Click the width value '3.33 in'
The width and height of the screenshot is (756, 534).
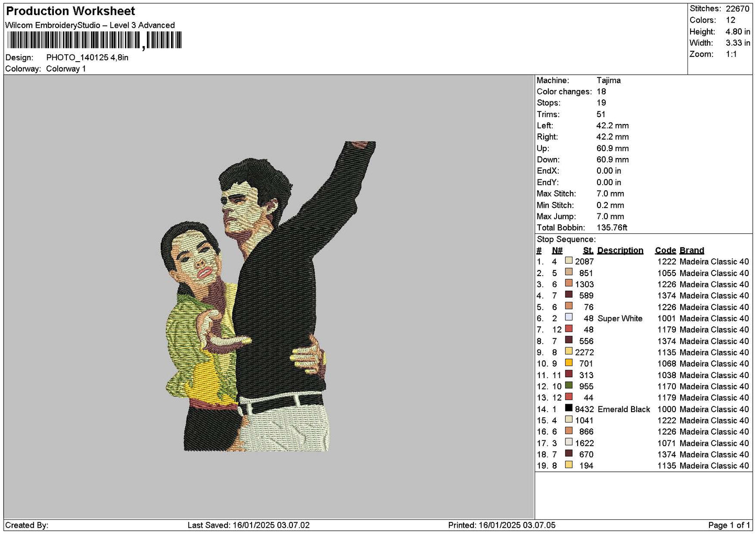pyautogui.click(x=738, y=43)
